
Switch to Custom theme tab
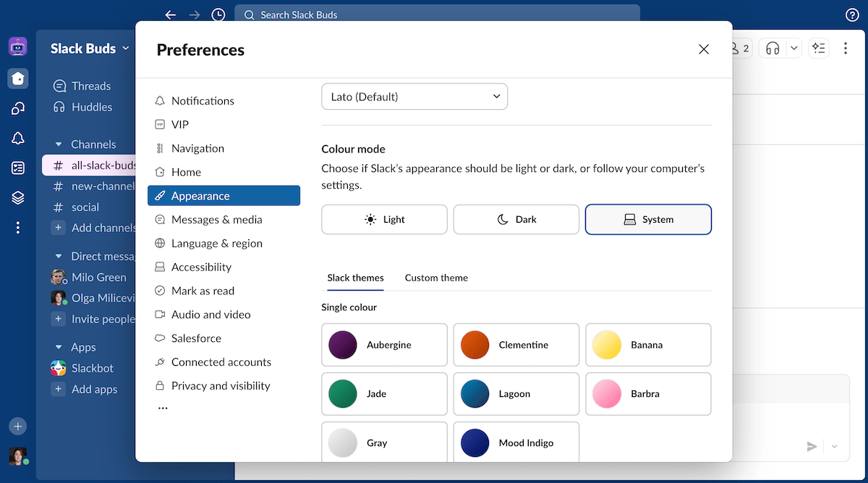point(436,278)
